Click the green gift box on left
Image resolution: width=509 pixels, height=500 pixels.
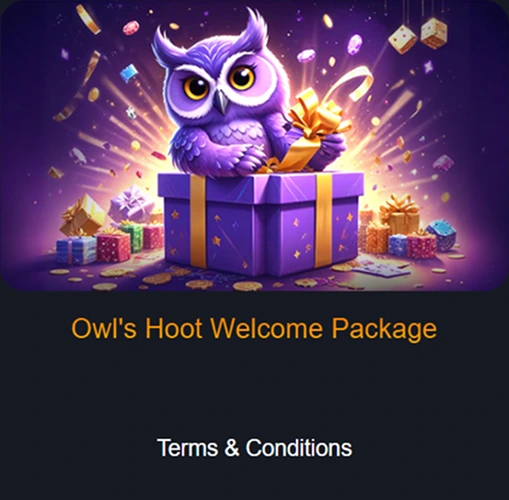pyautogui.click(x=132, y=237)
